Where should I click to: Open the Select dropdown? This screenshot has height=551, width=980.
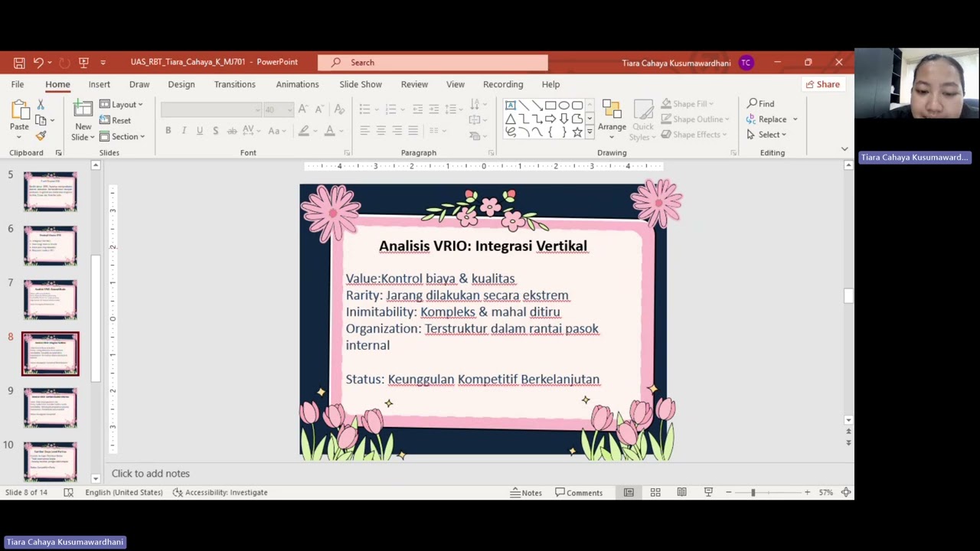pyautogui.click(x=766, y=135)
